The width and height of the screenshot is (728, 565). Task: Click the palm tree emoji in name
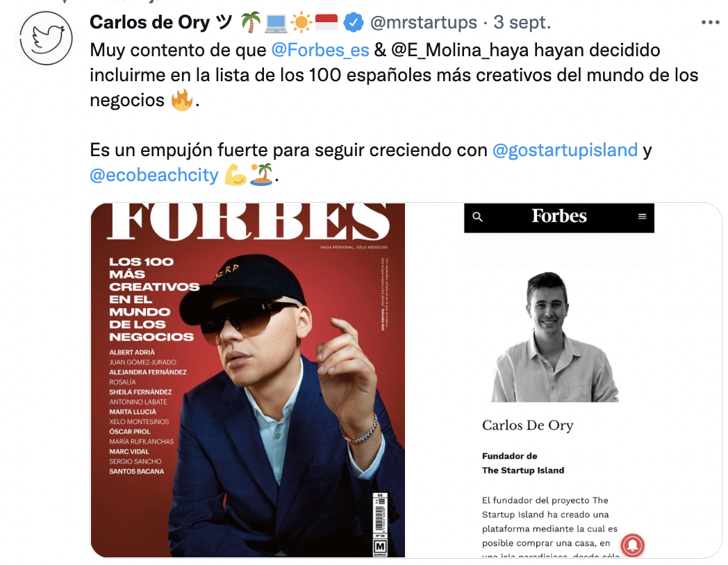[x=251, y=22]
